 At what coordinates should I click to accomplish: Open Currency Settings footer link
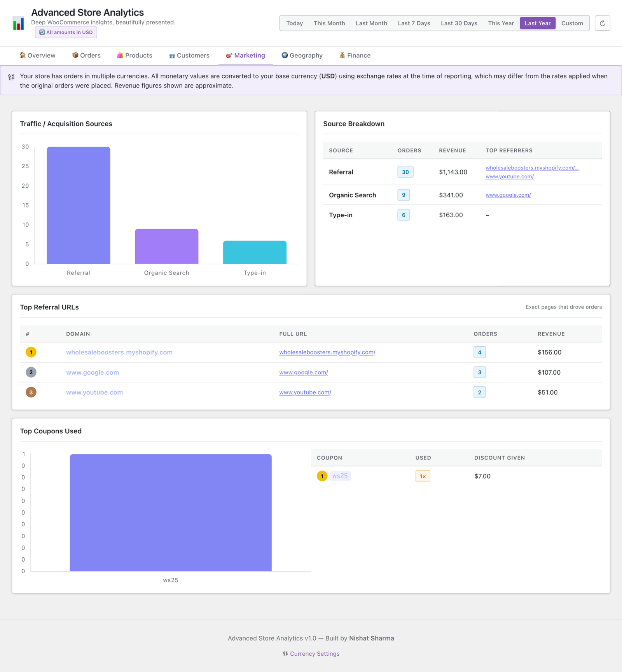314,654
